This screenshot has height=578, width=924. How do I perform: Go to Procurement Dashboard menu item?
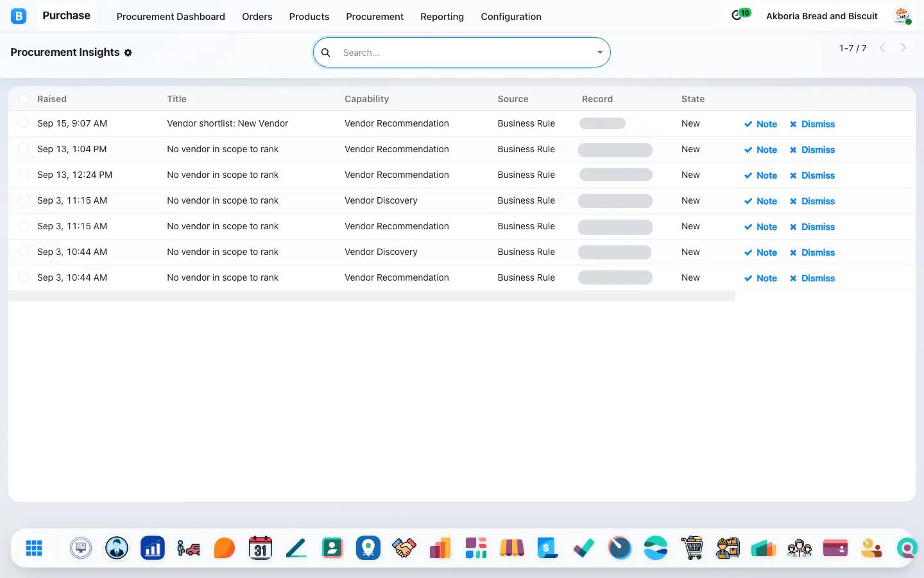(x=171, y=17)
